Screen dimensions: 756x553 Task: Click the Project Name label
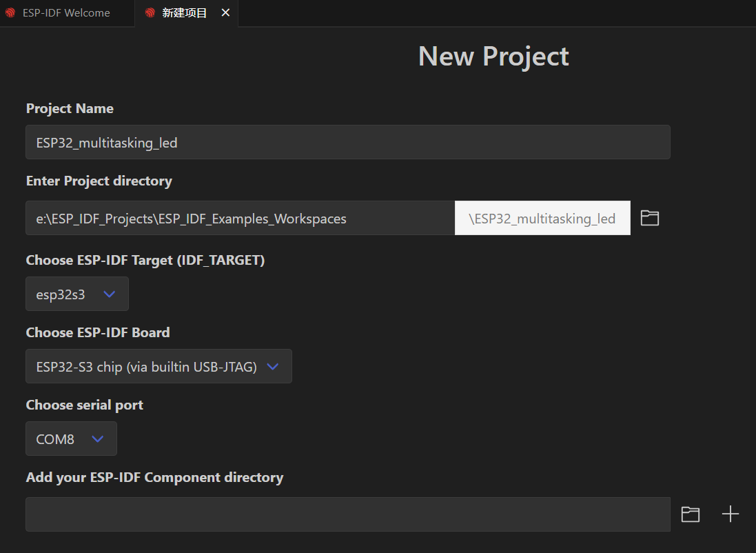[70, 108]
